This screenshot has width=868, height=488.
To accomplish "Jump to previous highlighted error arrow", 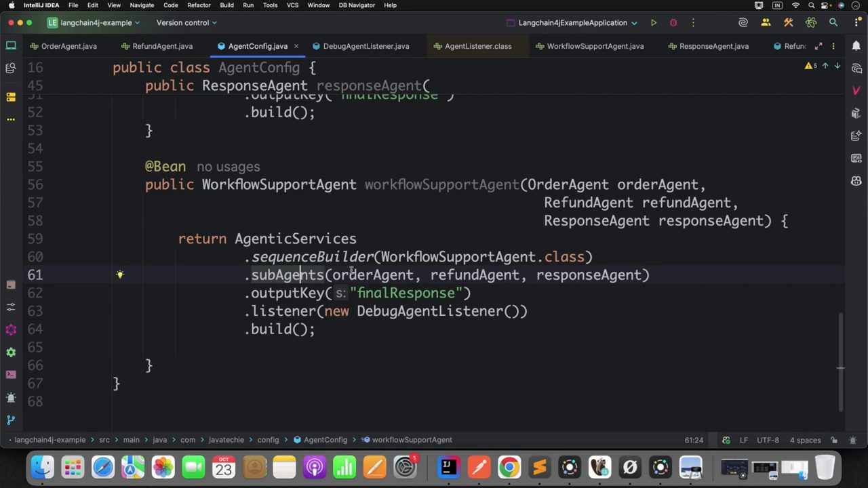I will click(825, 66).
